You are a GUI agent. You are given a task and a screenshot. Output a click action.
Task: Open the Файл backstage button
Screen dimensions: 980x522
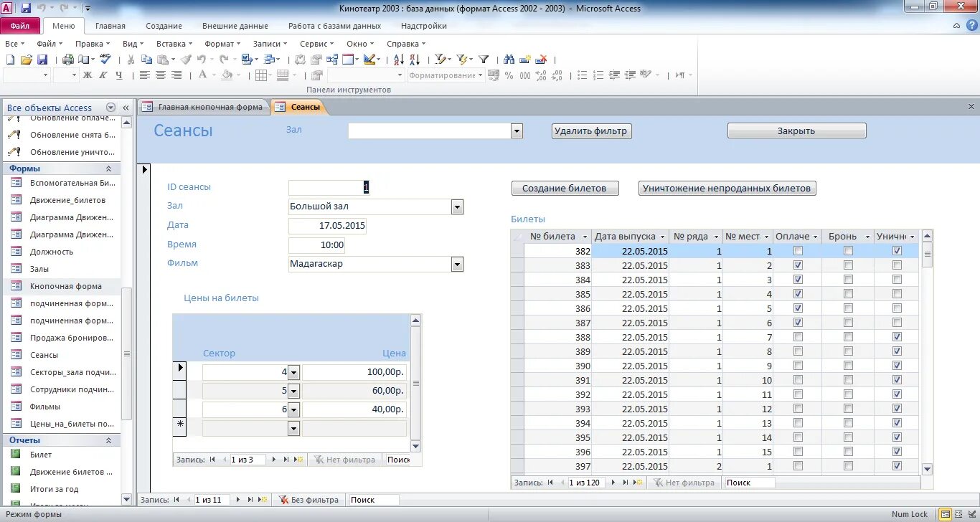[x=20, y=26]
